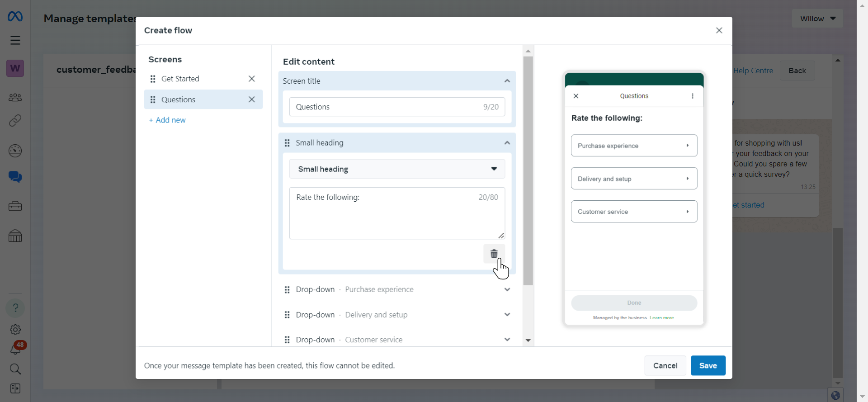Click the Back button behind the dialog
The width and height of the screenshot is (868, 402).
click(797, 71)
